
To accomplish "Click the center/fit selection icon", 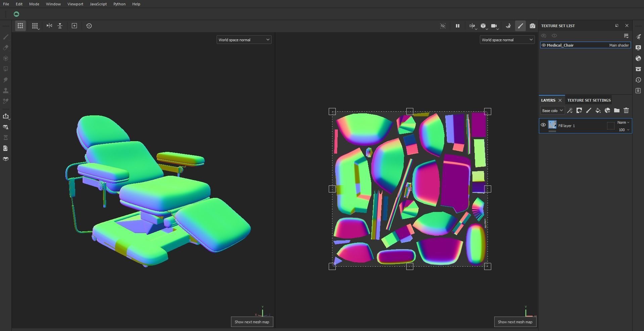I will (75, 26).
